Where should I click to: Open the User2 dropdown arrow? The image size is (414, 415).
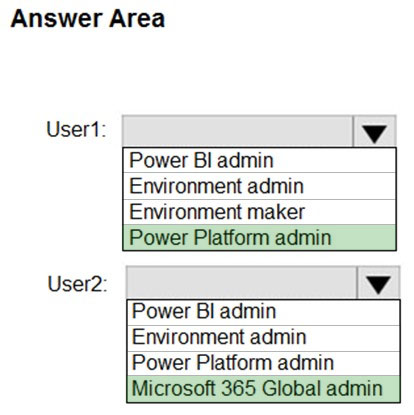coord(378,282)
